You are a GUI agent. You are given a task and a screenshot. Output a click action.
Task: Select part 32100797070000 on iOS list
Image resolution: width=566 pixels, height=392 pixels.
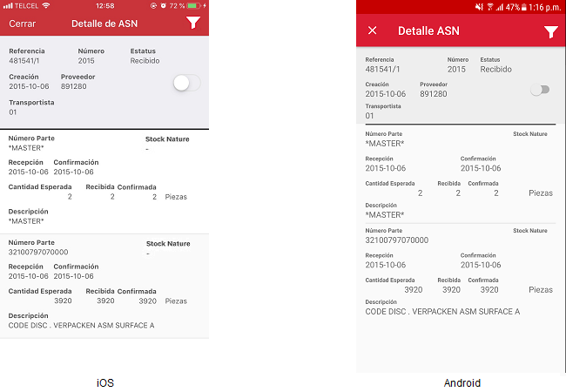pyautogui.click(x=38, y=252)
